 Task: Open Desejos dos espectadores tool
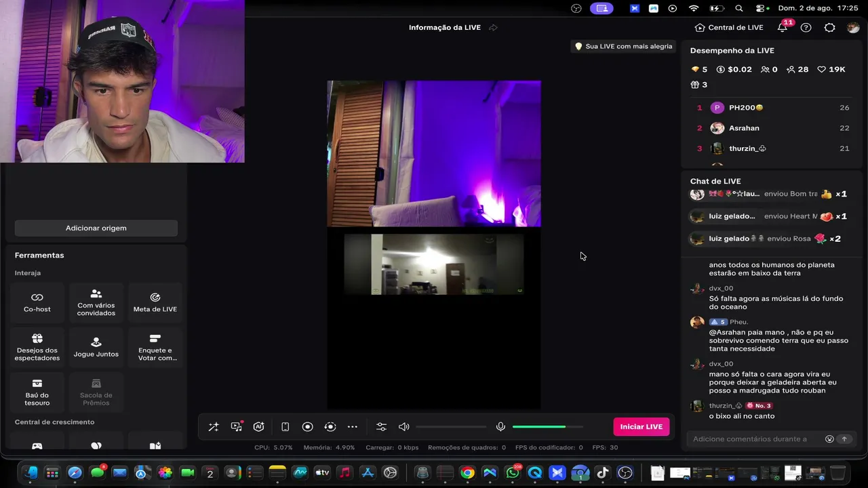click(x=37, y=347)
